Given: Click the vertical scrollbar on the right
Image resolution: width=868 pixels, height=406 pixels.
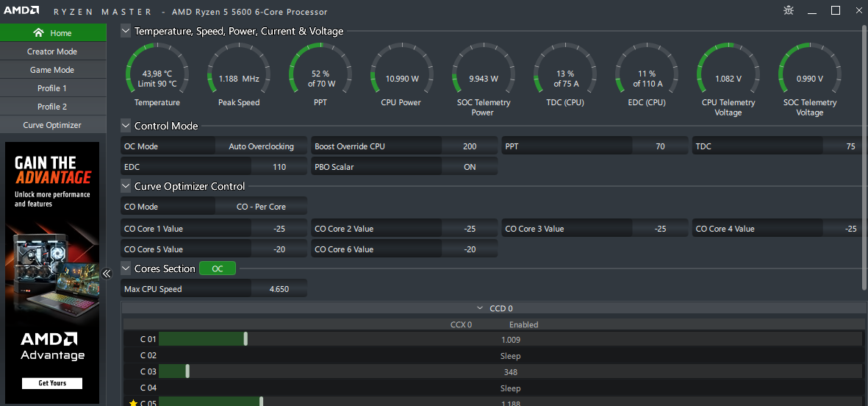Looking at the screenshot, I should click(864, 158).
